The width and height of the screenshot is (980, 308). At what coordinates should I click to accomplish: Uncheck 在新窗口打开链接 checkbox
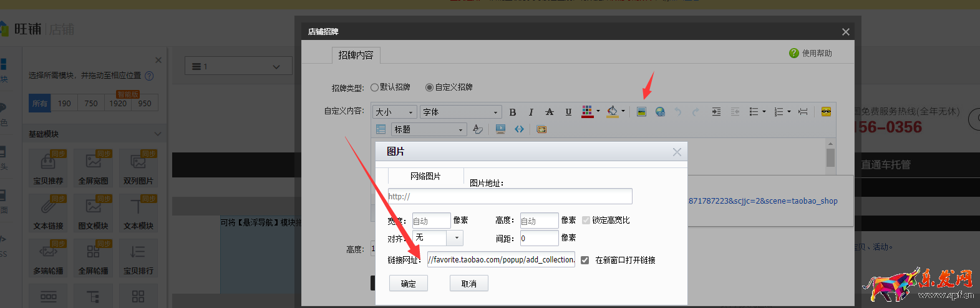tap(585, 261)
